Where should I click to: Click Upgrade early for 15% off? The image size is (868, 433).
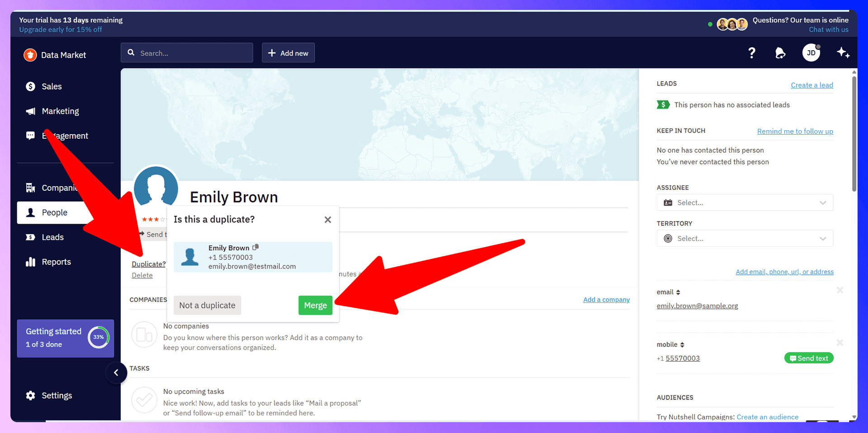[x=61, y=29]
